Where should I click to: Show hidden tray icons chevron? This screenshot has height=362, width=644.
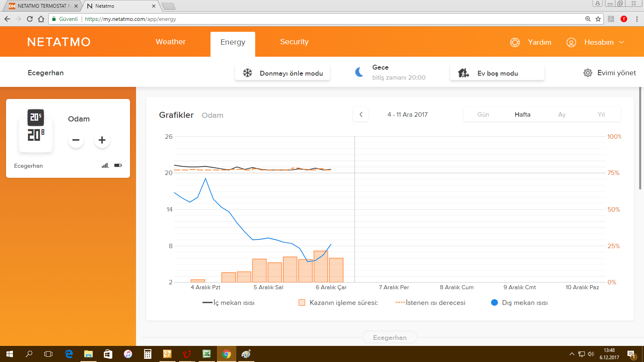(572, 354)
